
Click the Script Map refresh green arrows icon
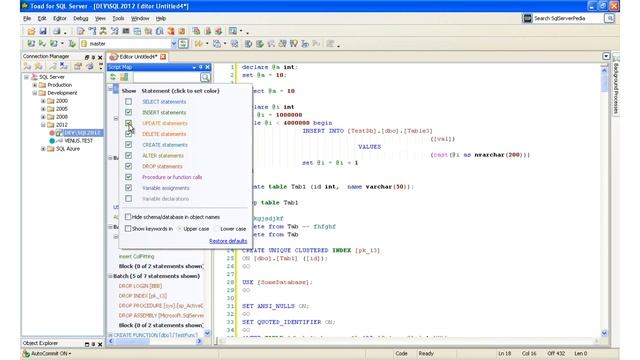coord(113,77)
